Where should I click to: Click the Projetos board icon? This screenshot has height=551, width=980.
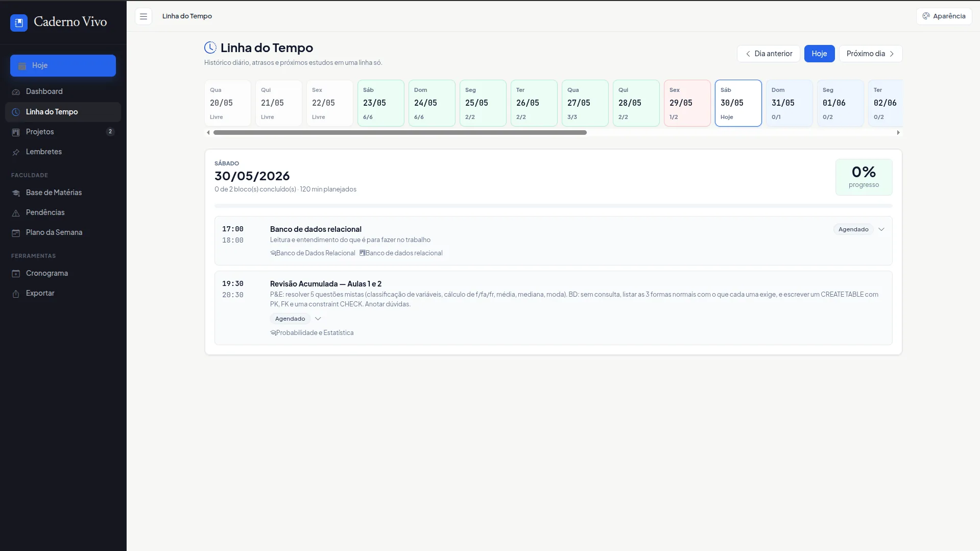16,132
